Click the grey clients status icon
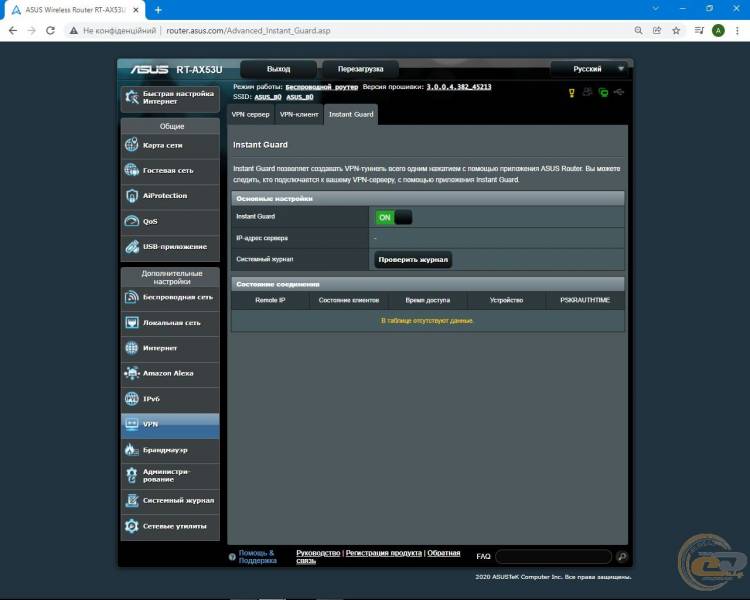Screen dimensions: 750x600 [587, 92]
